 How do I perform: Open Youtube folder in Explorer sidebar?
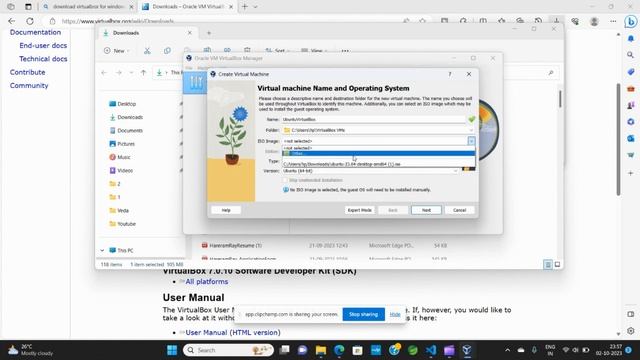(122, 224)
